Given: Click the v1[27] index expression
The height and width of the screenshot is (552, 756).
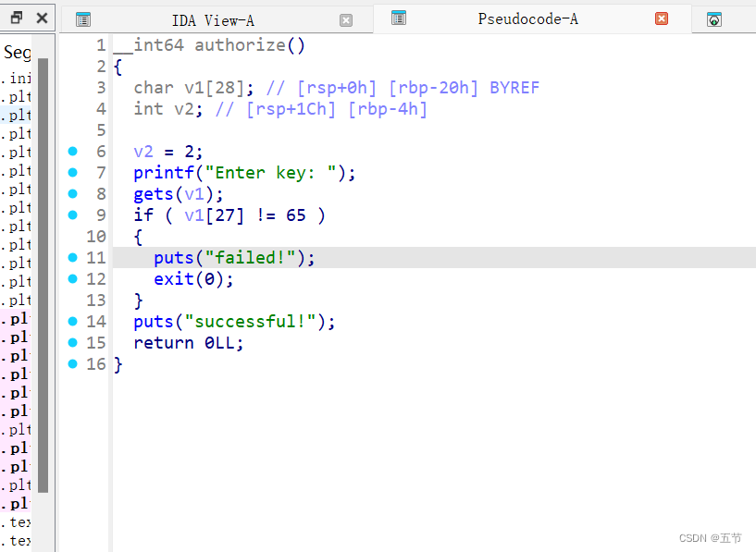Looking at the screenshot, I should tap(214, 215).
